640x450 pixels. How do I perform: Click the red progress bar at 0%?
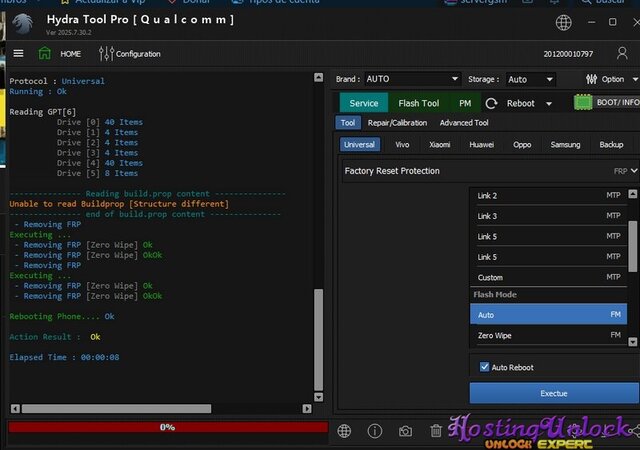coord(167,427)
